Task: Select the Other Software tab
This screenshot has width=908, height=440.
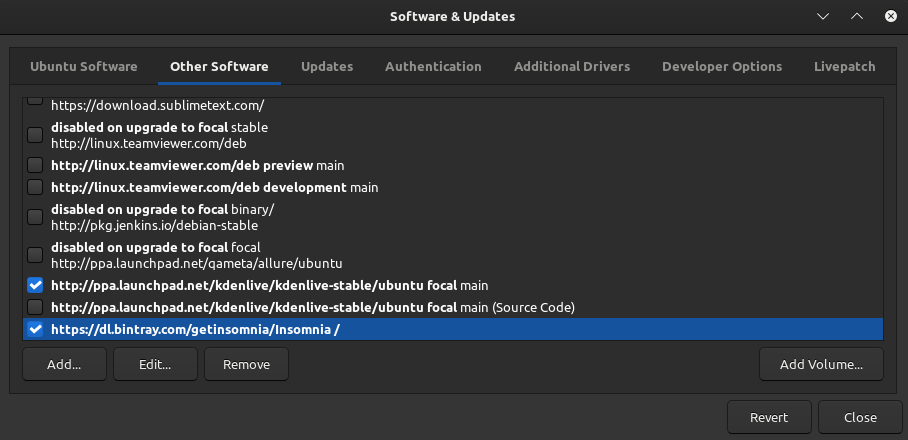Action: [x=219, y=67]
